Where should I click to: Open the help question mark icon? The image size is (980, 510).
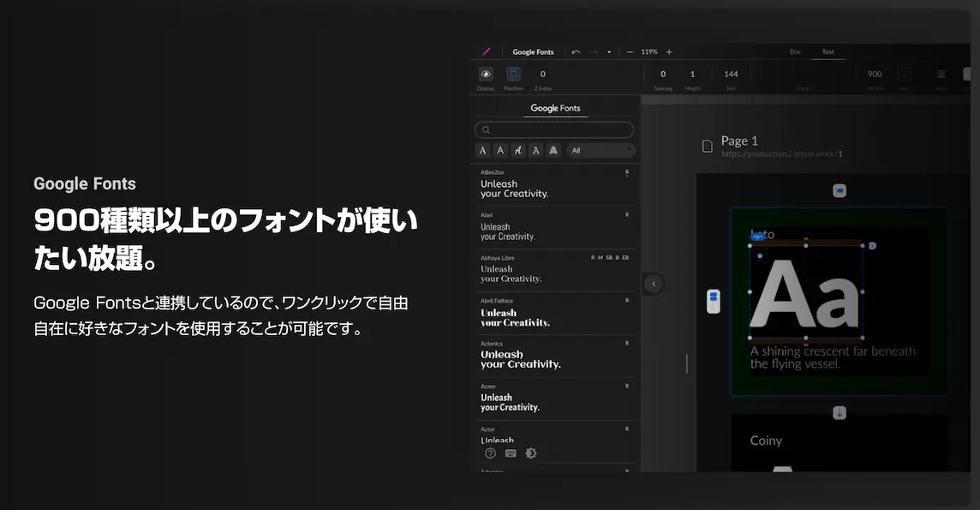(x=490, y=453)
